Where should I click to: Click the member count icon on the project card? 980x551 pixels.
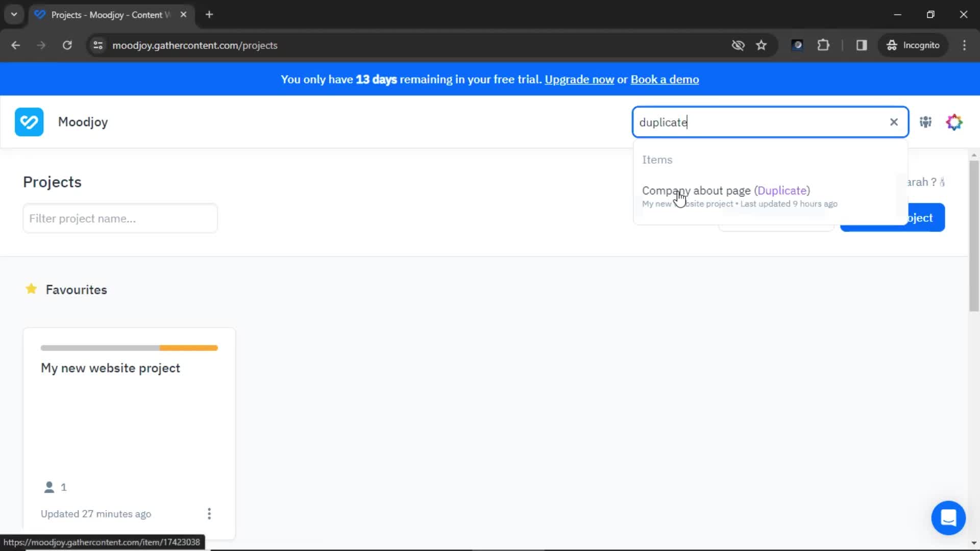click(49, 487)
